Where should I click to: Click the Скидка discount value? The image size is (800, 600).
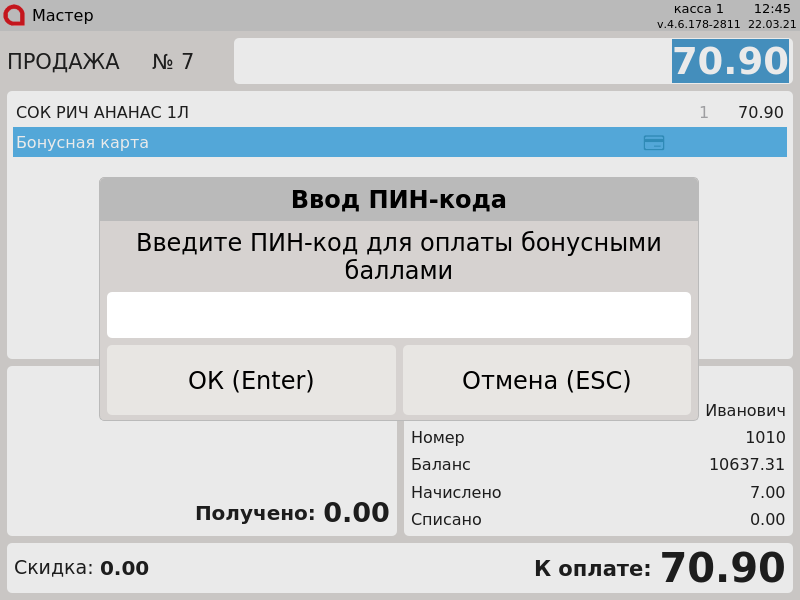124,569
